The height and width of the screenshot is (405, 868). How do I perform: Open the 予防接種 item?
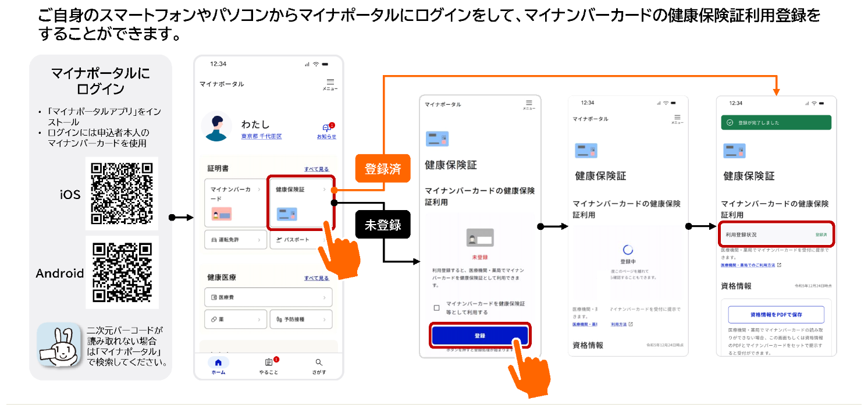pyautogui.click(x=301, y=319)
